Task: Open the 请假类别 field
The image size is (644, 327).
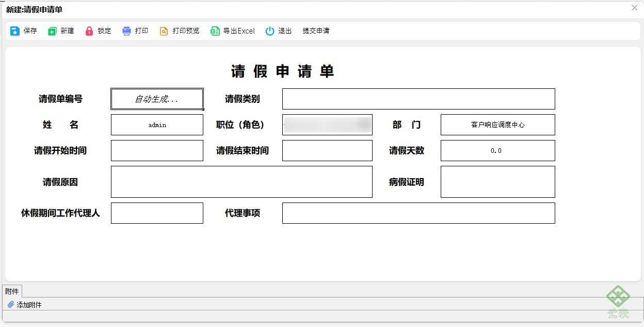Action: pos(418,99)
